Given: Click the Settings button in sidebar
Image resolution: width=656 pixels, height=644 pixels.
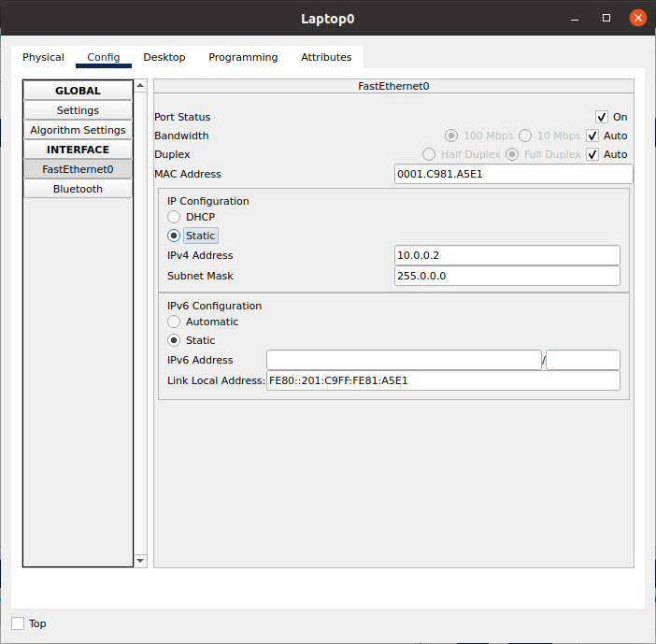Looking at the screenshot, I should point(78,110).
